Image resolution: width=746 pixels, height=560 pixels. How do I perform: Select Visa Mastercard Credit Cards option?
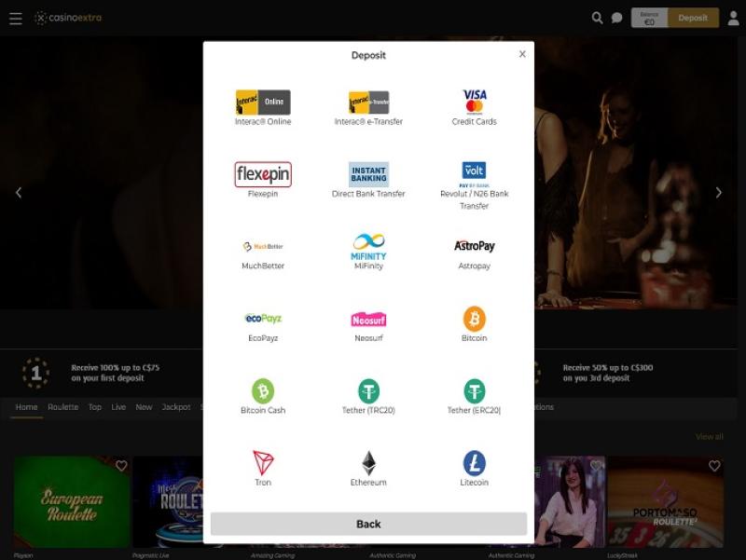(x=474, y=102)
